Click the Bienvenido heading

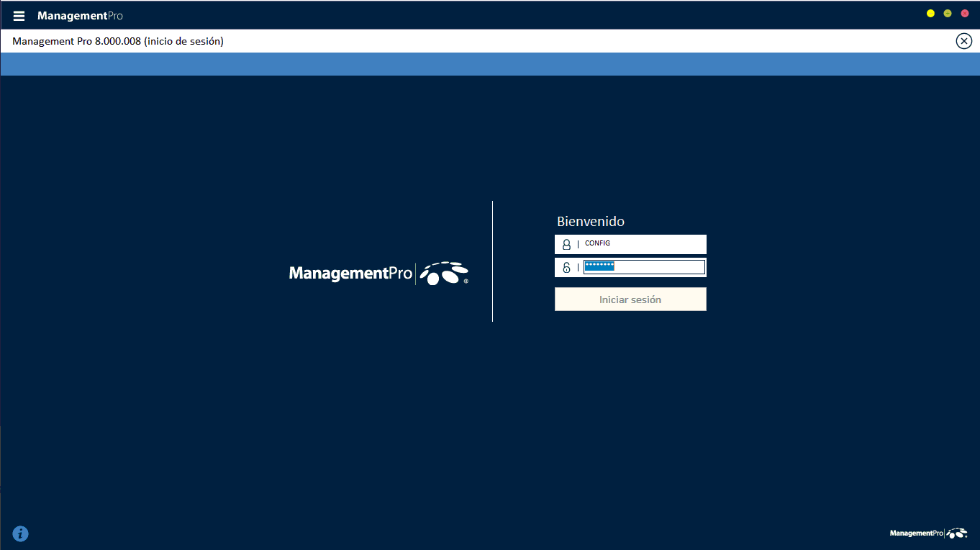(591, 222)
